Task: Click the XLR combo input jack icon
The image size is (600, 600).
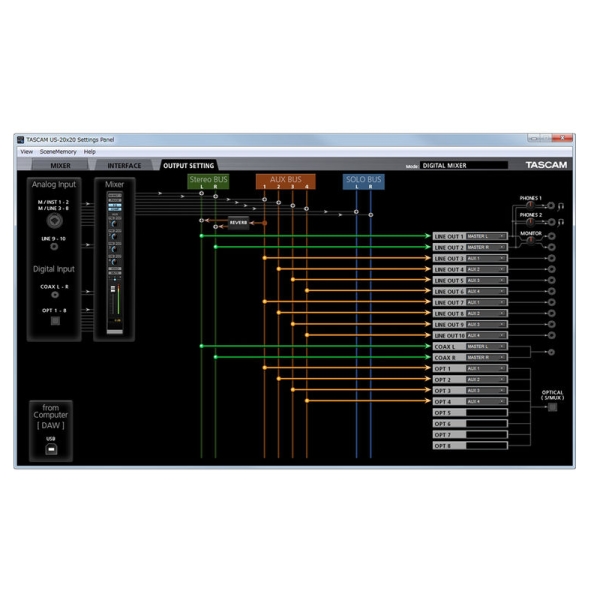Action: click(x=55, y=220)
